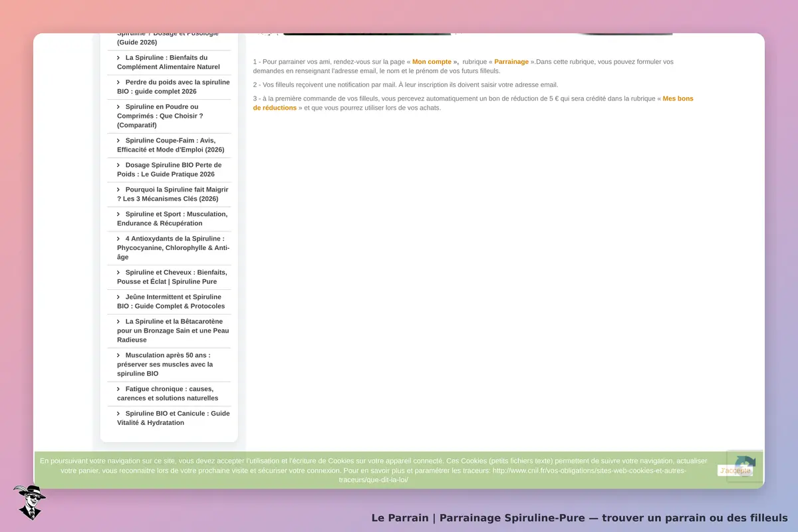Open 'La Spiruline : Bienfaits du Complément Alimentaire Naturel' article
This screenshot has width=798, height=532.
(x=169, y=62)
